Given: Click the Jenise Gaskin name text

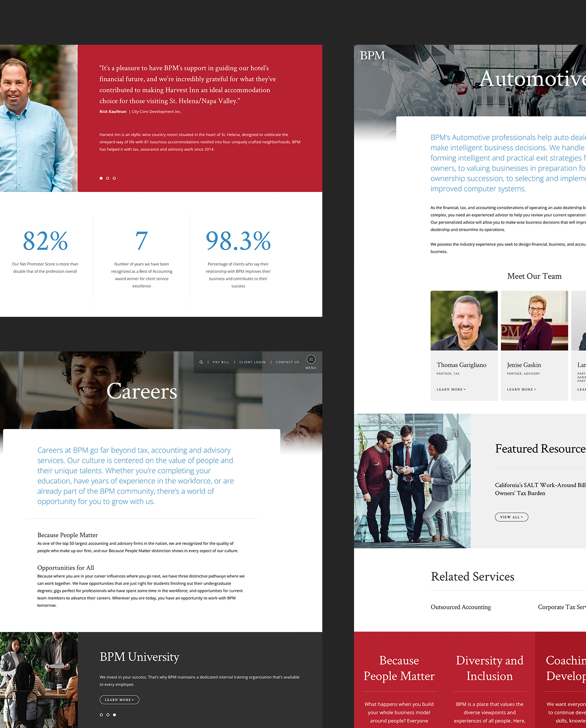Looking at the screenshot, I should click(x=524, y=365).
